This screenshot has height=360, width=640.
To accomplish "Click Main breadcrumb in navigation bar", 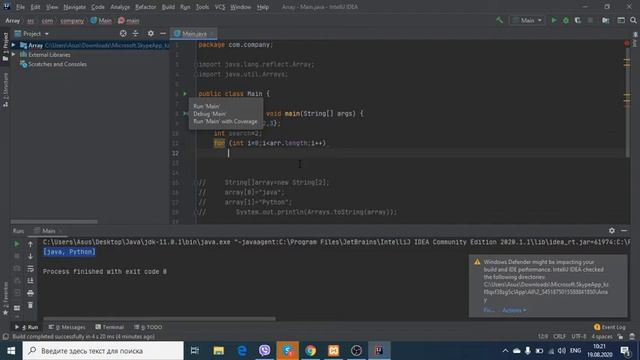I will (101, 20).
